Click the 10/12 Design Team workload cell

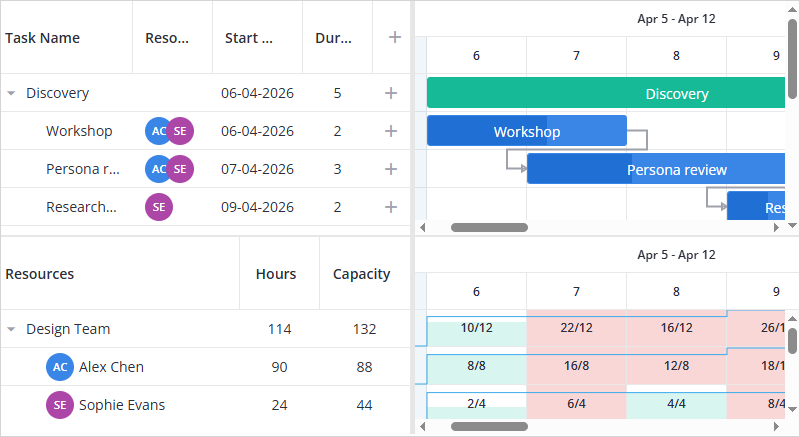tap(477, 328)
